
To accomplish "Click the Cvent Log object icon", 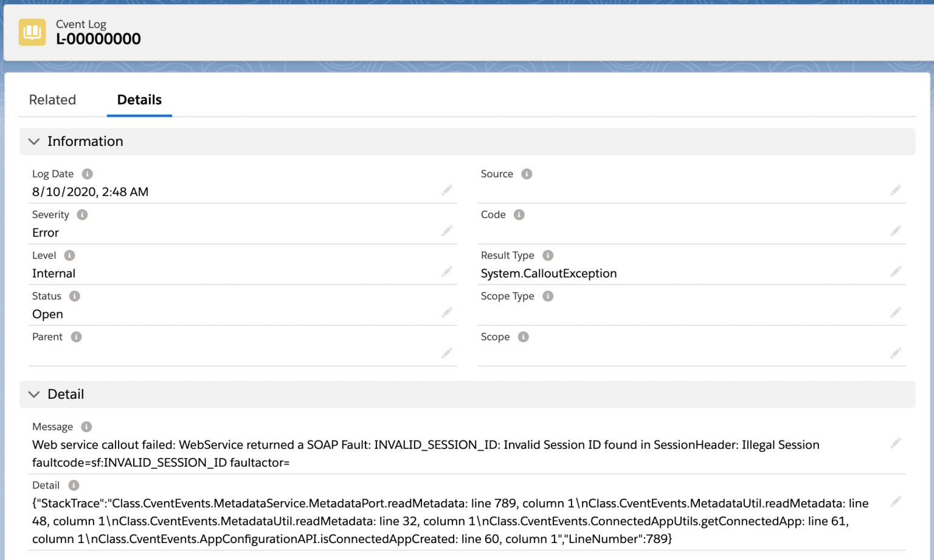I will coord(32,32).
